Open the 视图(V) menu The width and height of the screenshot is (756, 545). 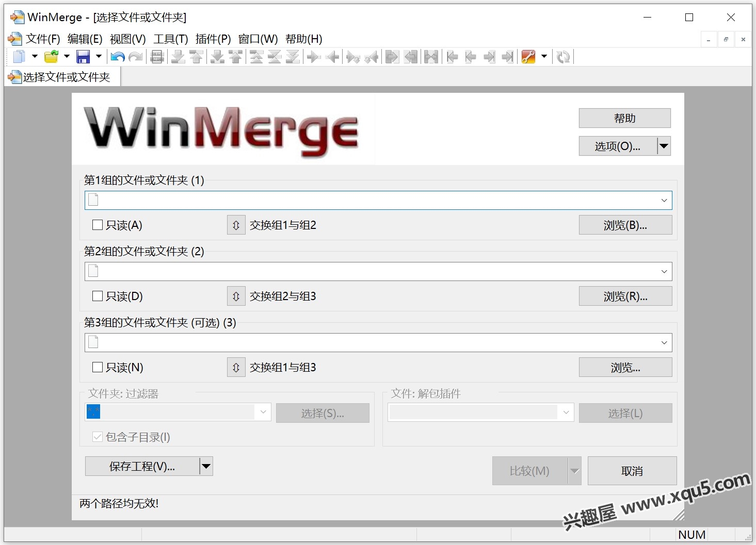[x=127, y=39]
